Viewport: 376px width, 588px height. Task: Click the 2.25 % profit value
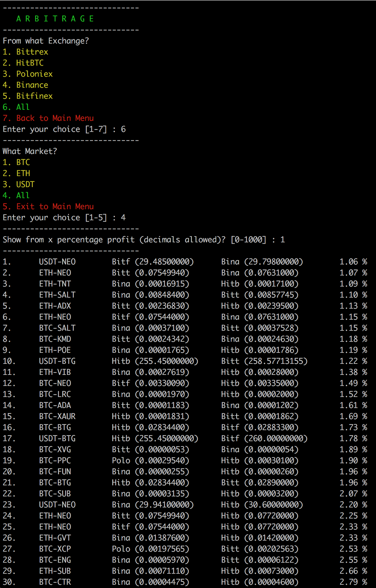point(353,516)
